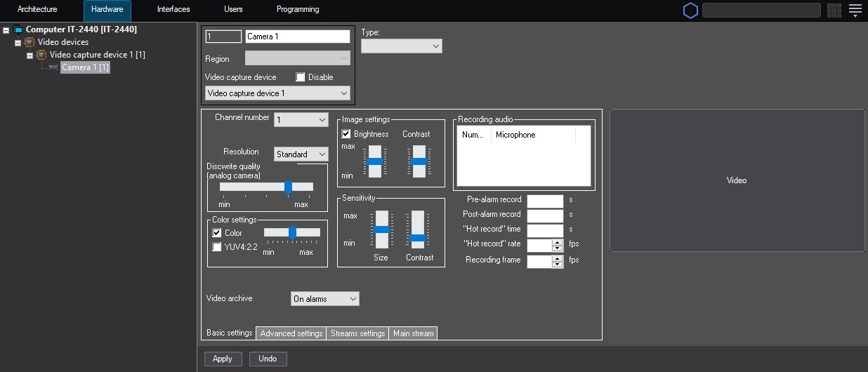Click the Computer IT-2440 monitor icon
The width and height of the screenshot is (868, 372).
tap(18, 29)
